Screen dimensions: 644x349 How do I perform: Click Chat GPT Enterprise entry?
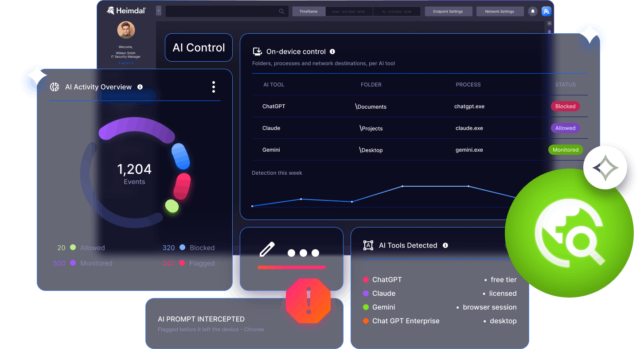402,321
